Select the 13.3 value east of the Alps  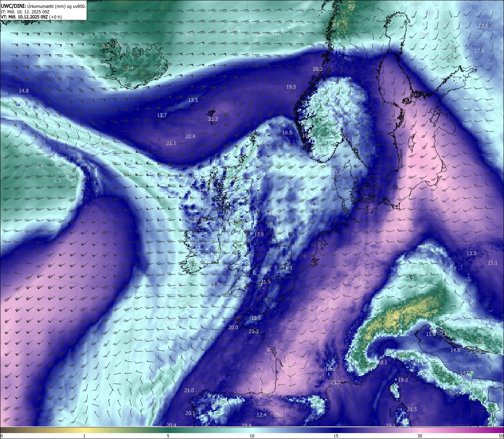[471, 254]
